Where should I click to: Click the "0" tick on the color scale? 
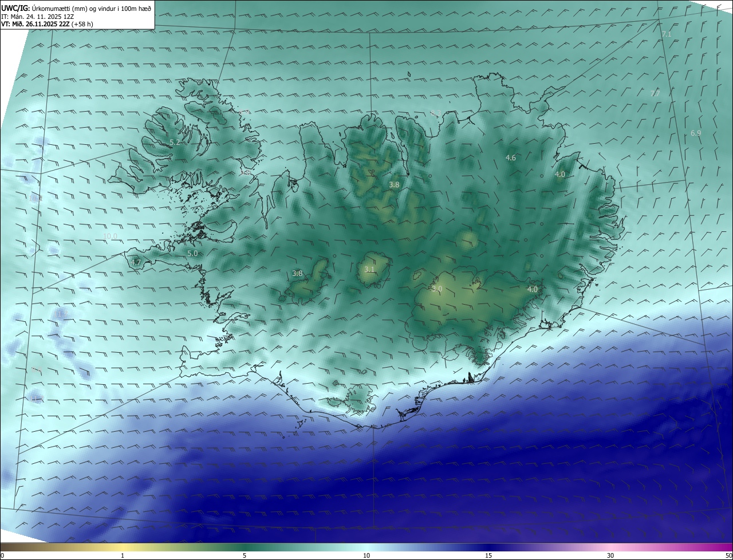(2, 555)
